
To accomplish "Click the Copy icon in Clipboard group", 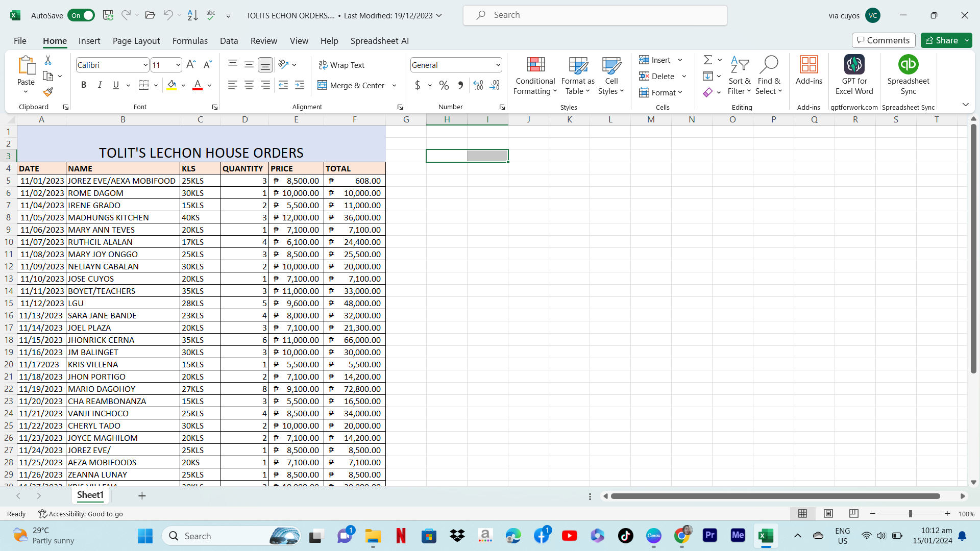I will click(x=48, y=76).
